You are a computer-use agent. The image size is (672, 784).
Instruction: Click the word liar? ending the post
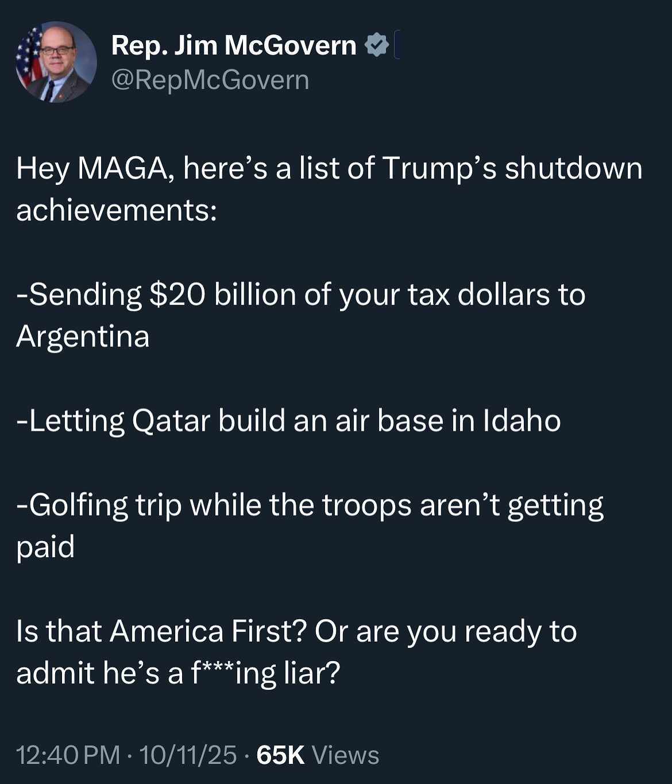click(312, 673)
